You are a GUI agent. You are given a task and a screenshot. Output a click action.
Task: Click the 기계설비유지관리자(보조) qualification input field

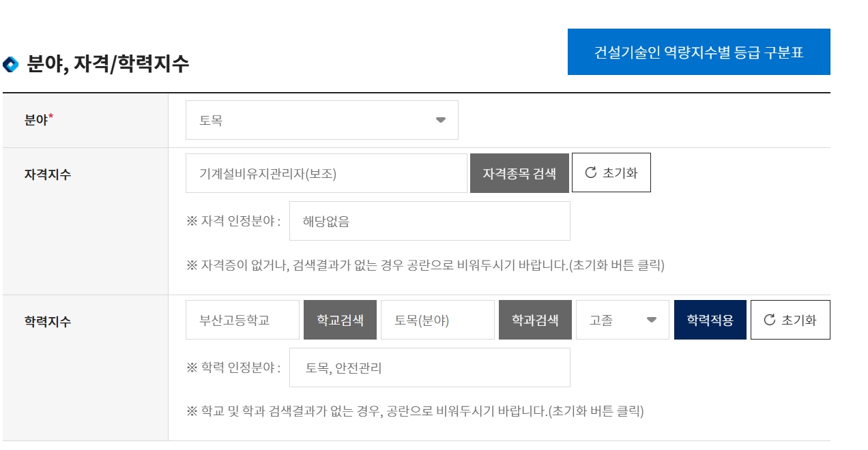pyautogui.click(x=326, y=172)
